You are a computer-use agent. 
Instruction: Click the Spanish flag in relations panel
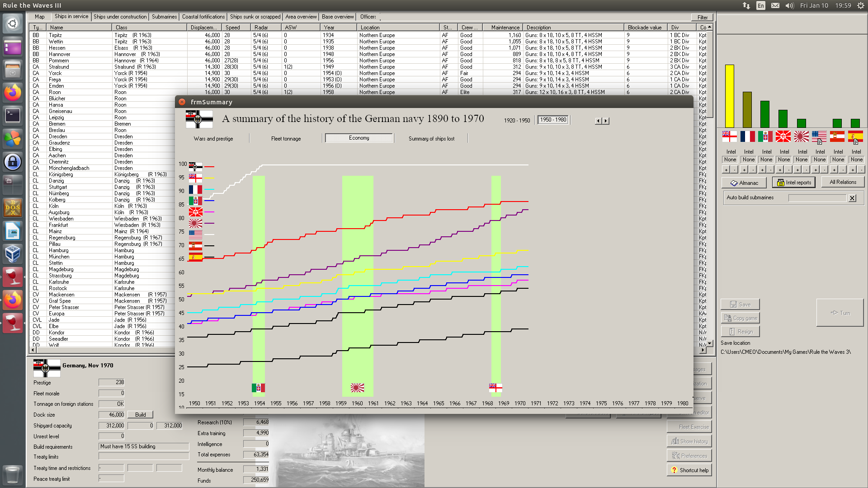(x=855, y=136)
